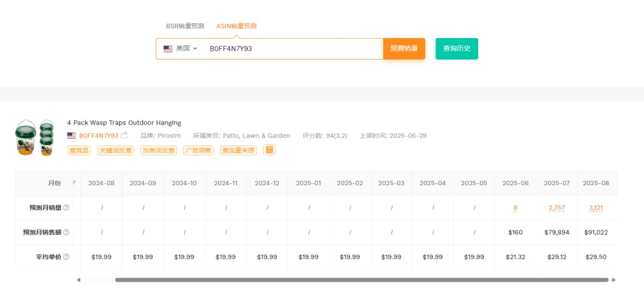This screenshot has width=644, height=290.
Task: Click the $29.50 average price cell
Action: [x=596, y=257]
